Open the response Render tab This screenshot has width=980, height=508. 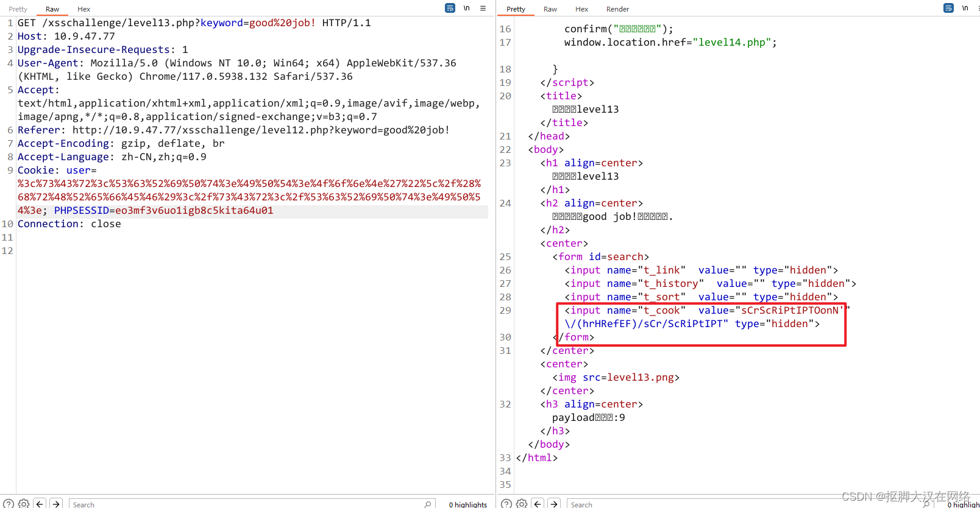617,9
